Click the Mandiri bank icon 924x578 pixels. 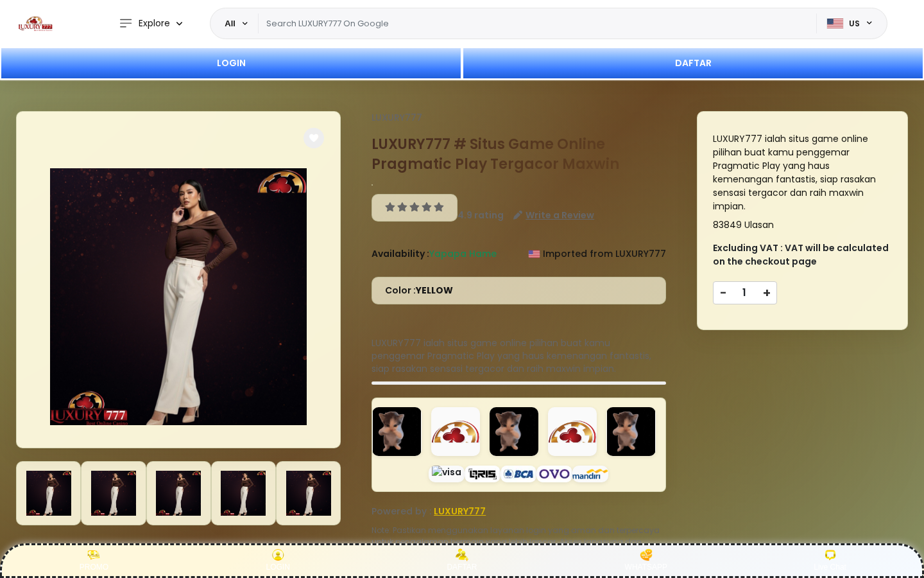click(590, 474)
